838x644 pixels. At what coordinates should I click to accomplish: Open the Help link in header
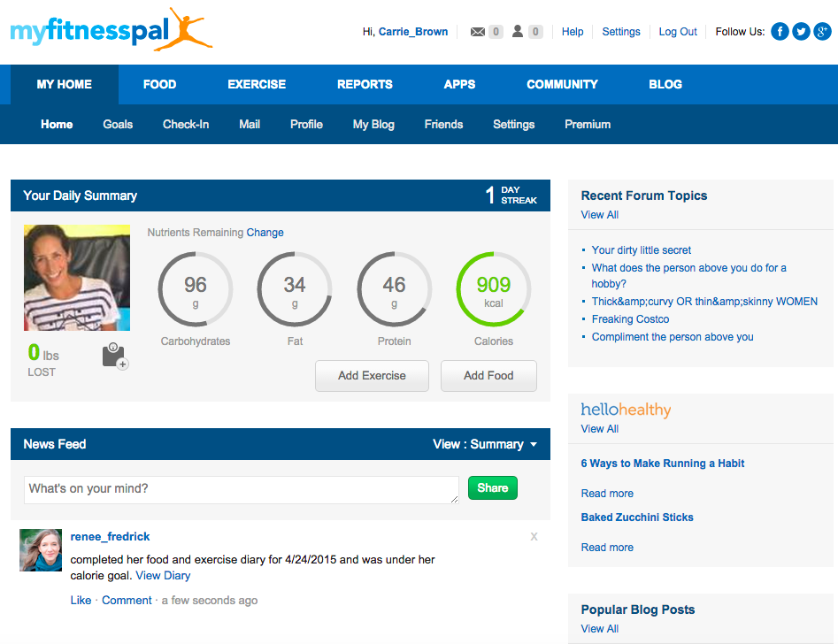click(573, 32)
